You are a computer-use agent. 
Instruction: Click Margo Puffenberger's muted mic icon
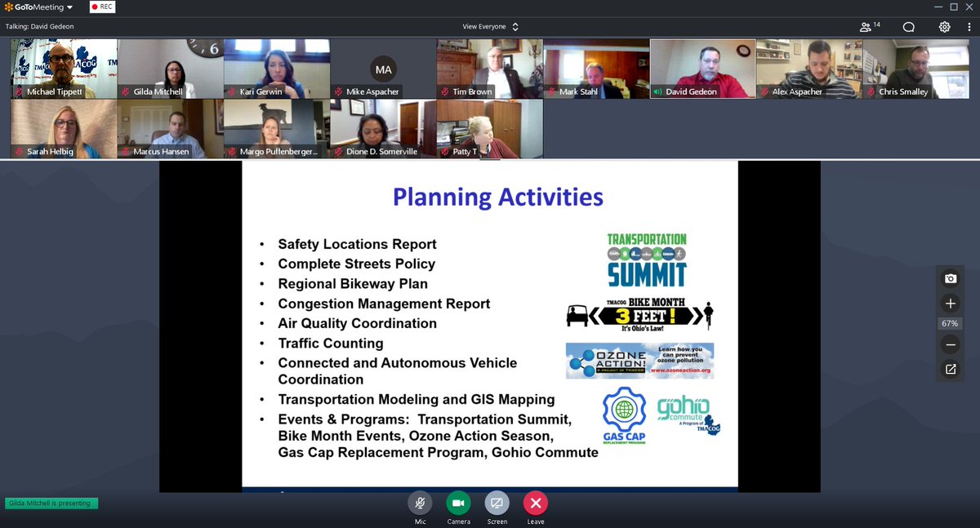pos(233,152)
